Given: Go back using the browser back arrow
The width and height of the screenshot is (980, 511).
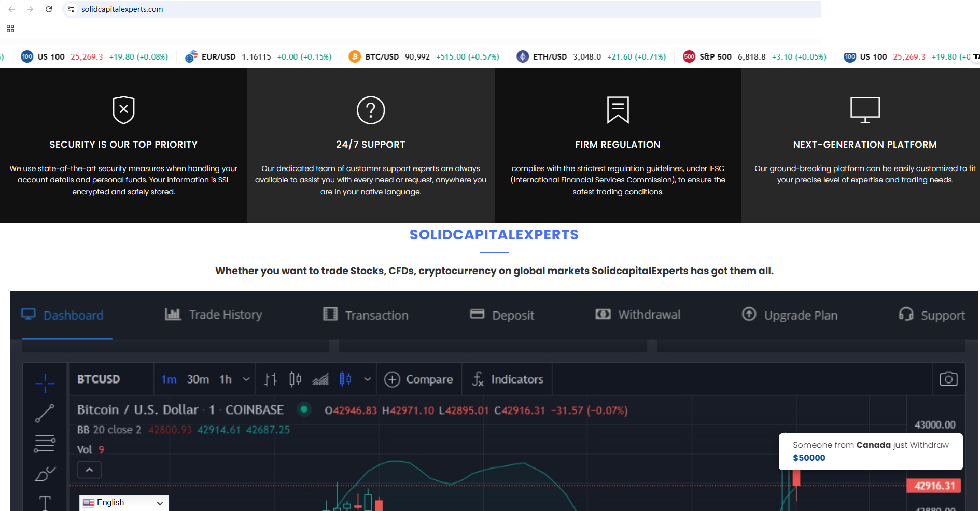Looking at the screenshot, I should pyautogui.click(x=11, y=9).
